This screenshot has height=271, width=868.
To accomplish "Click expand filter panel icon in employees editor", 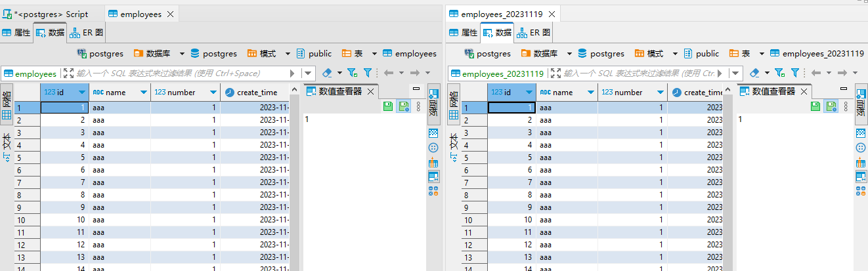I will pyautogui.click(x=68, y=73).
